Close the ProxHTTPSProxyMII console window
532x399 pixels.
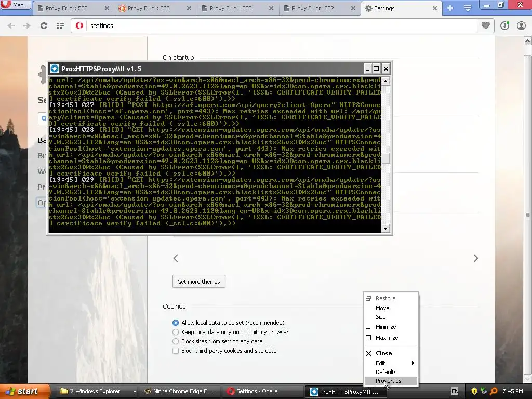(x=386, y=69)
